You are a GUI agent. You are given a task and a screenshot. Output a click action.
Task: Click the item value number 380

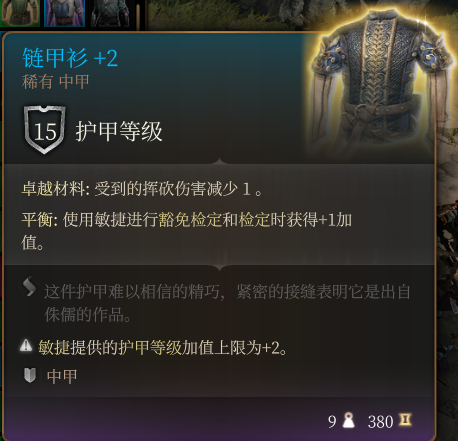coord(381,422)
